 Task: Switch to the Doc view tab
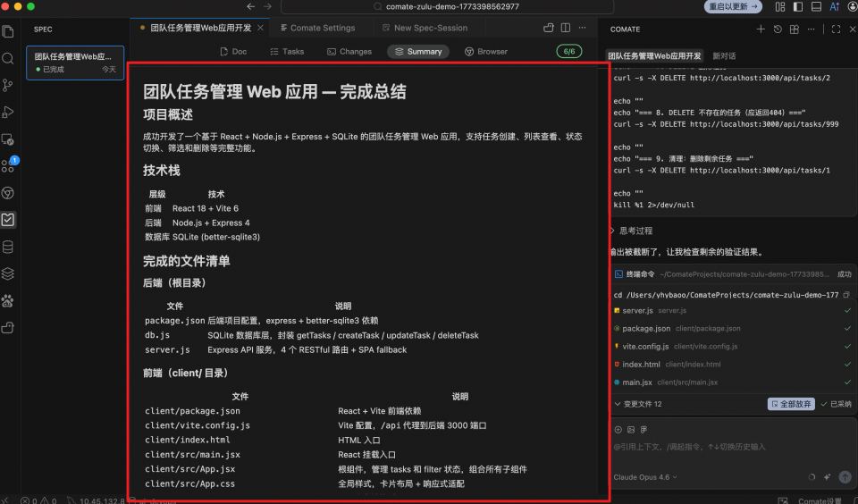click(x=233, y=52)
